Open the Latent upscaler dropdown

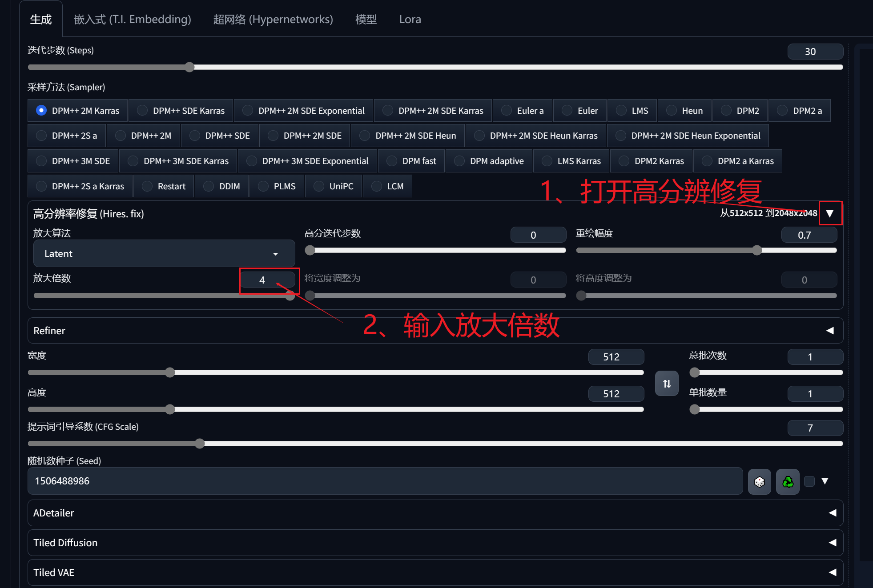(x=164, y=254)
